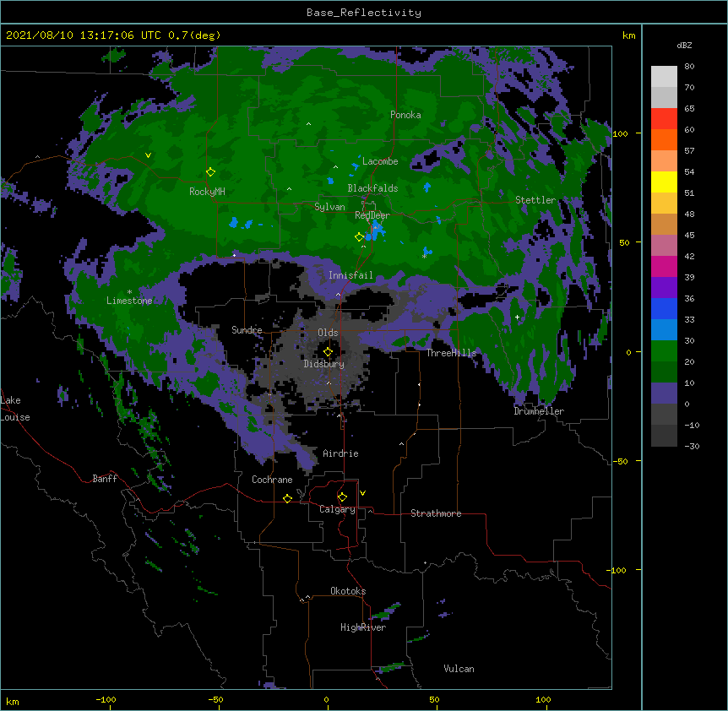Click the RockyMH label
This screenshot has height=711, width=728.
click(x=207, y=192)
